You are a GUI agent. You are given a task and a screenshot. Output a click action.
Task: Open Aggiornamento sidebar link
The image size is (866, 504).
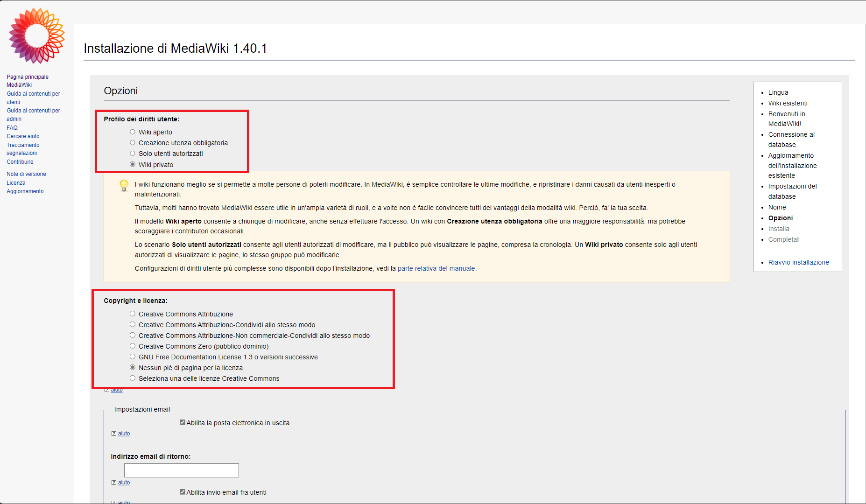tap(25, 191)
